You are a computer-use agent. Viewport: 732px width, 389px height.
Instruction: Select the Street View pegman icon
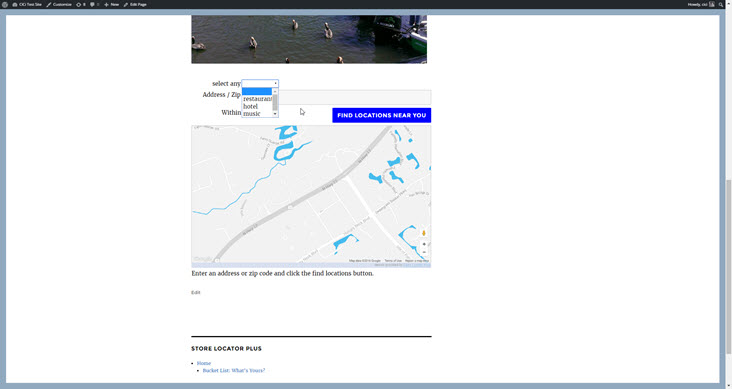point(424,233)
